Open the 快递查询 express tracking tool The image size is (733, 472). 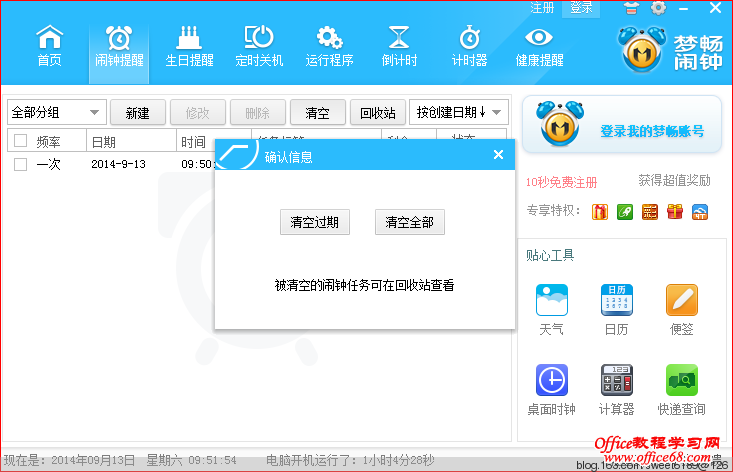click(682, 389)
